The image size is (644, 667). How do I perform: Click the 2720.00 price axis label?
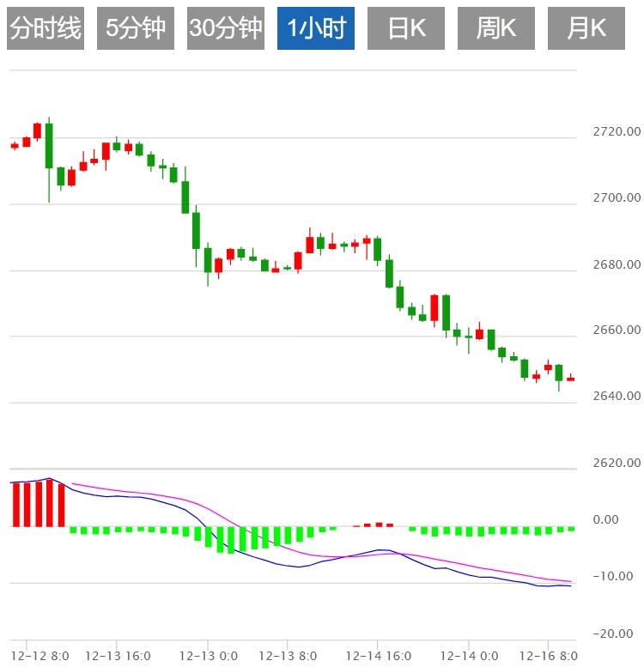click(617, 132)
